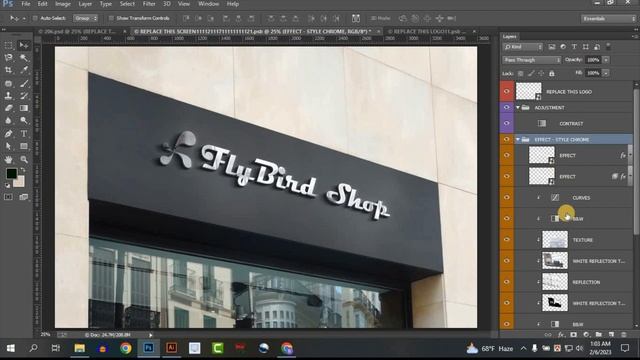Filter layers by type layers

coord(574,47)
